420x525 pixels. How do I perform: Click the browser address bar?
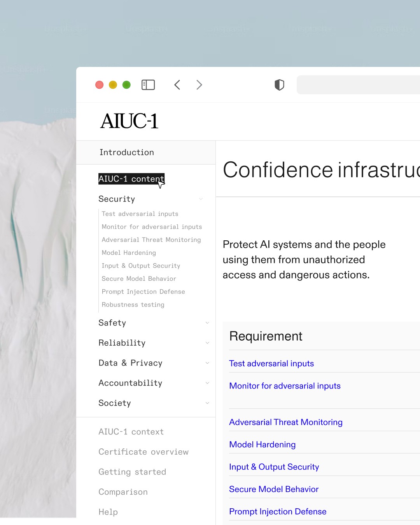tap(358, 85)
